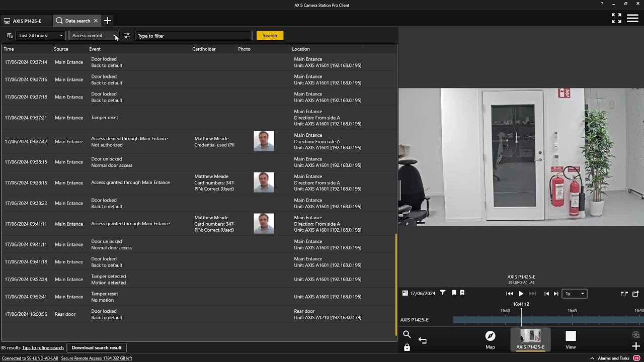644x362 pixels.
Task: Open the hamburger main menu
Action: click(632, 18)
